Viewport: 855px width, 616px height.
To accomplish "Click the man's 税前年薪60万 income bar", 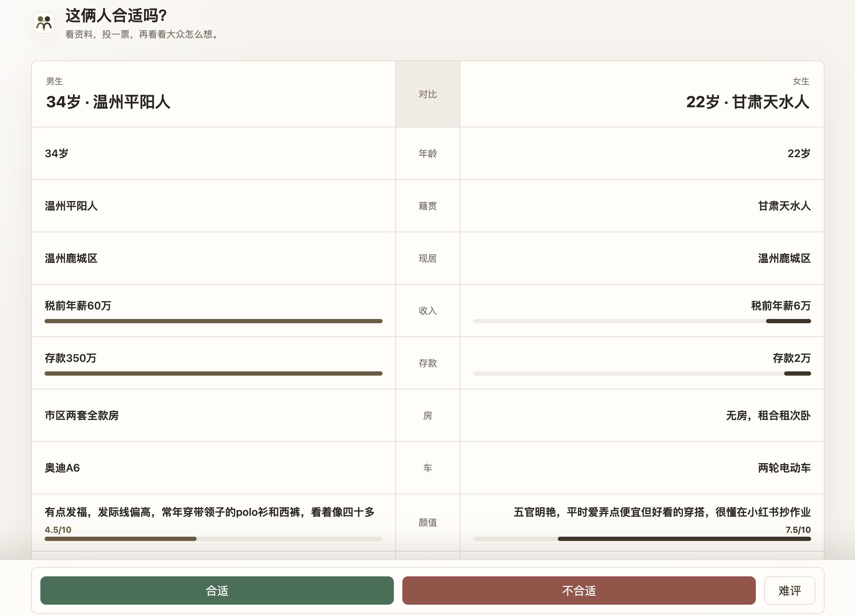I will [213, 321].
